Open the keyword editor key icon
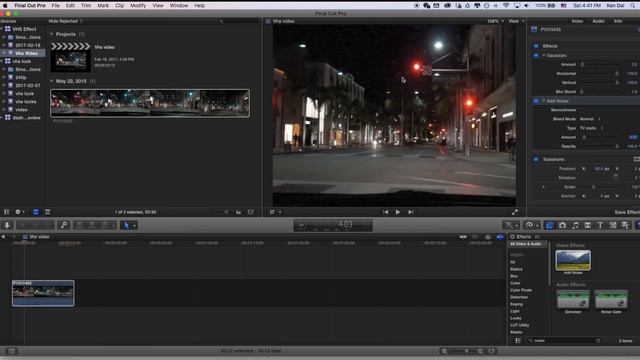Image resolution: width=640 pixels, height=360 pixels. pyautogui.click(x=64, y=225)
